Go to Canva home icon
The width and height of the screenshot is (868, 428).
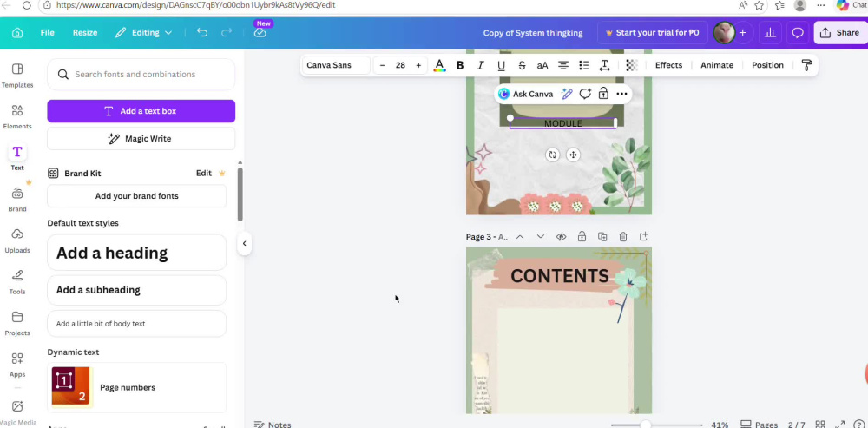point(17,33)
